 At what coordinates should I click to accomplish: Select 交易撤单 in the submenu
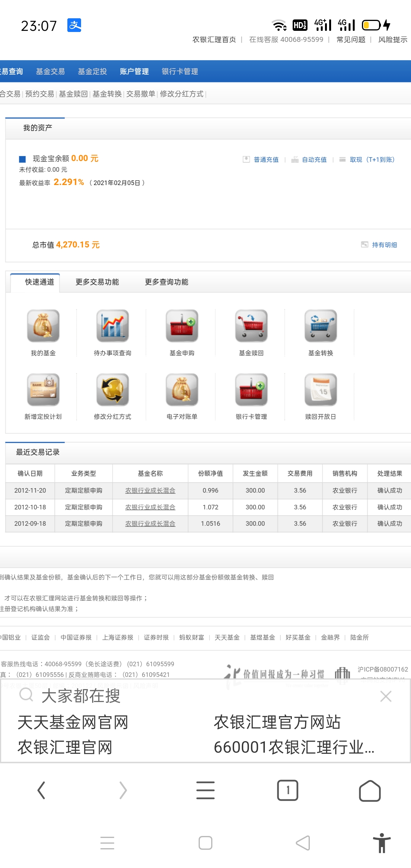[x=141, y=94]
